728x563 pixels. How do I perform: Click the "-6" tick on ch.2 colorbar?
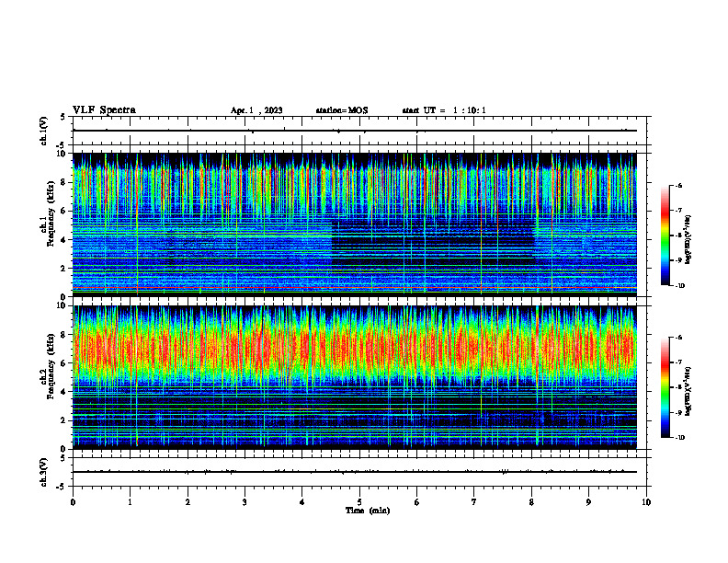679,338
